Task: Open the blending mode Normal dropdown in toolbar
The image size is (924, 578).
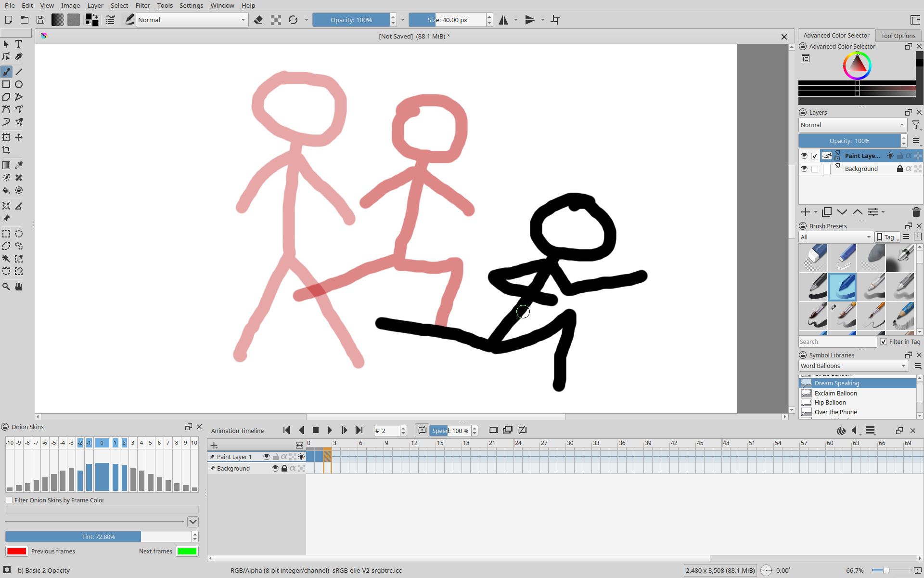Action: click(192, 20)
